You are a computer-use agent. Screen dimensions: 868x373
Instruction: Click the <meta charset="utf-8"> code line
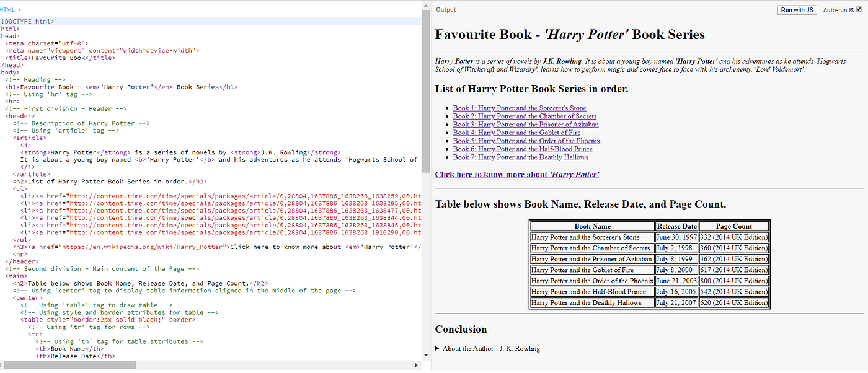46,43
